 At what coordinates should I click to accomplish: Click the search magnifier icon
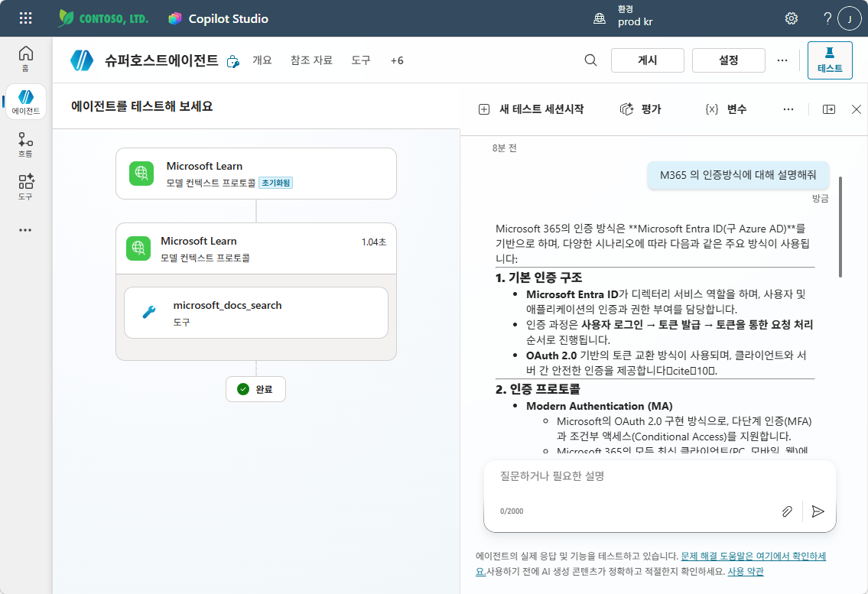tap(590, 60)
